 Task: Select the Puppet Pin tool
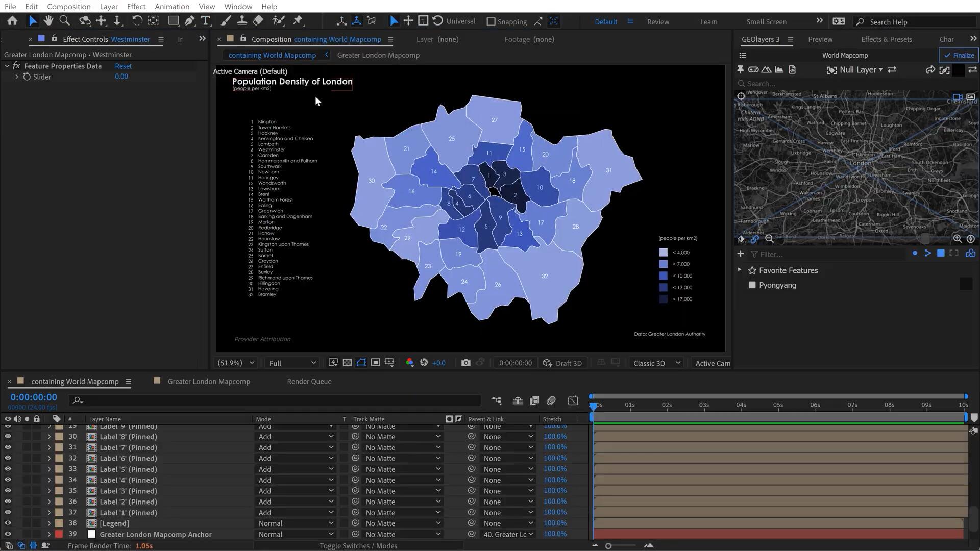coord(298,21)
